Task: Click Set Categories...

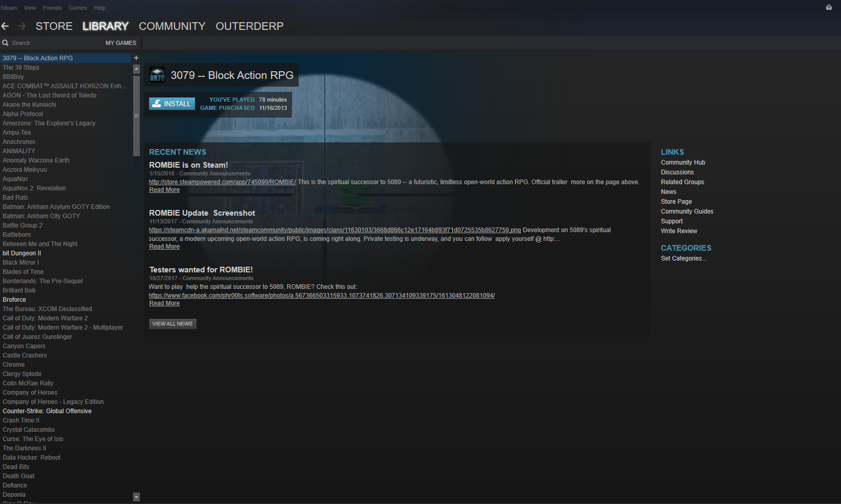Action: click(x=684, y=258)
